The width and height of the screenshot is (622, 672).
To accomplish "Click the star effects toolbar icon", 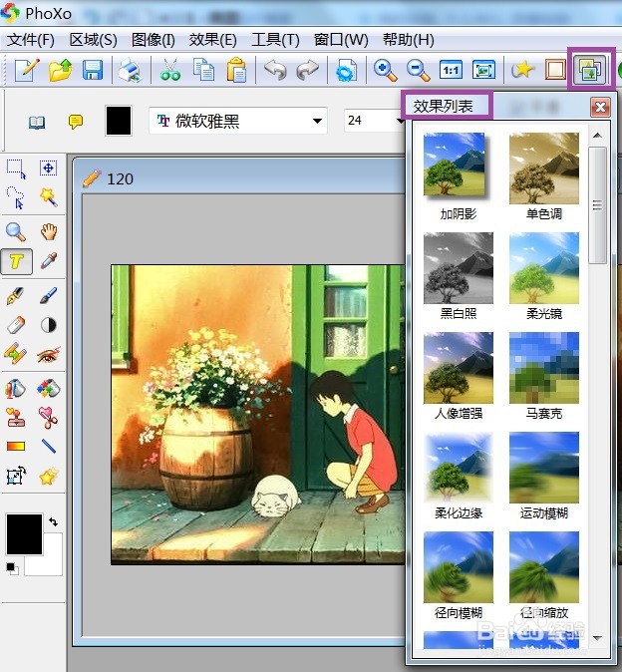I will pos(522,70).
